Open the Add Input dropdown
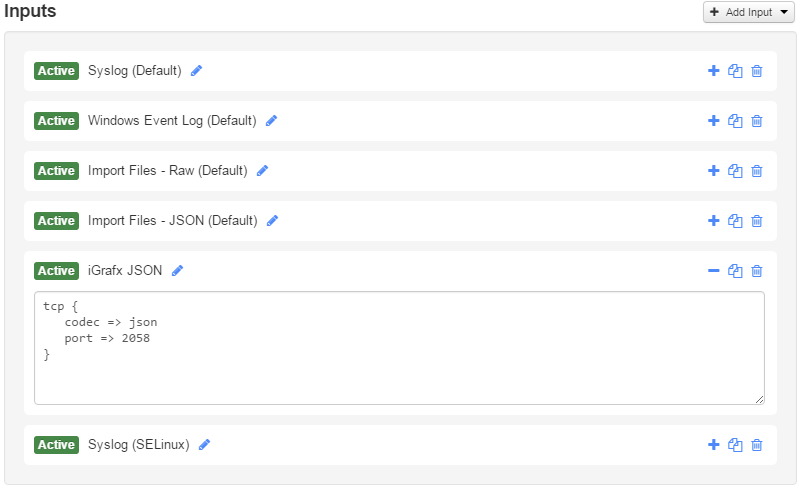Viewport: 800px width, 488px height. [749, 12]
